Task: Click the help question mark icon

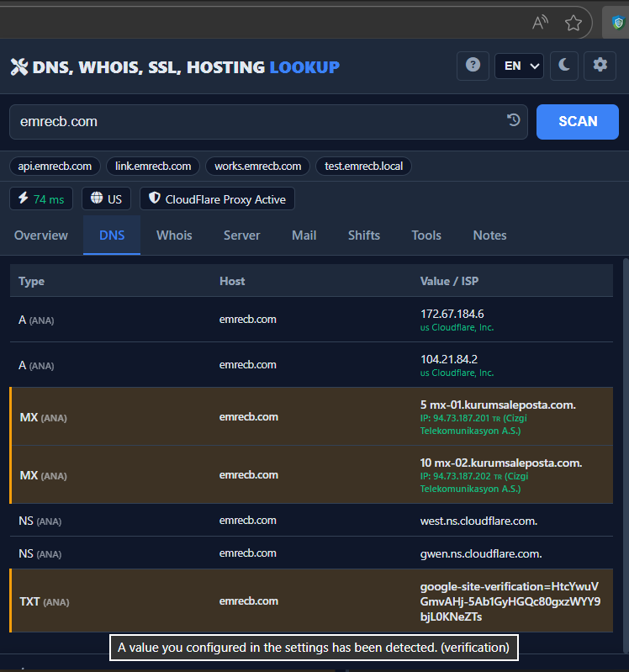Action: [x=473, y=66]
